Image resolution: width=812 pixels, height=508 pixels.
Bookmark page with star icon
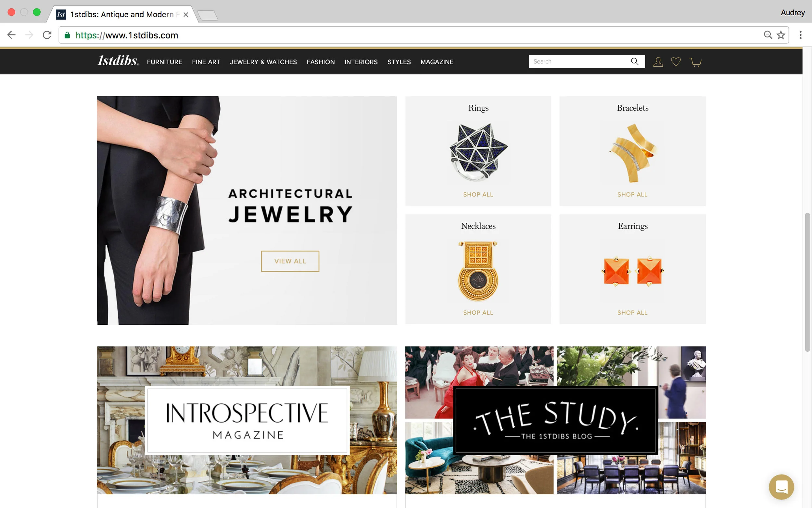(x=780, y=35)
